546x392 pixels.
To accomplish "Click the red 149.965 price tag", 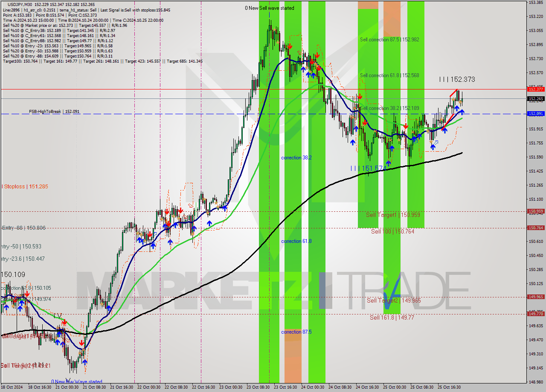I will (536, 297).
